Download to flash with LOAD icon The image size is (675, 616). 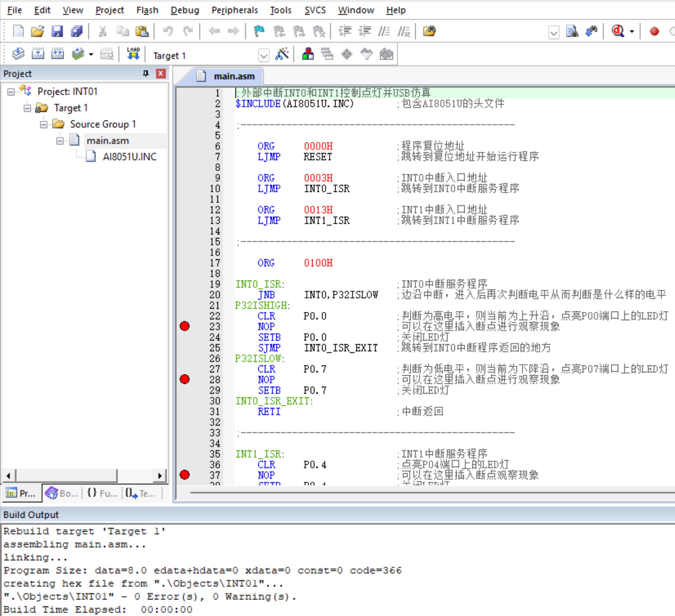click(133, 54)
